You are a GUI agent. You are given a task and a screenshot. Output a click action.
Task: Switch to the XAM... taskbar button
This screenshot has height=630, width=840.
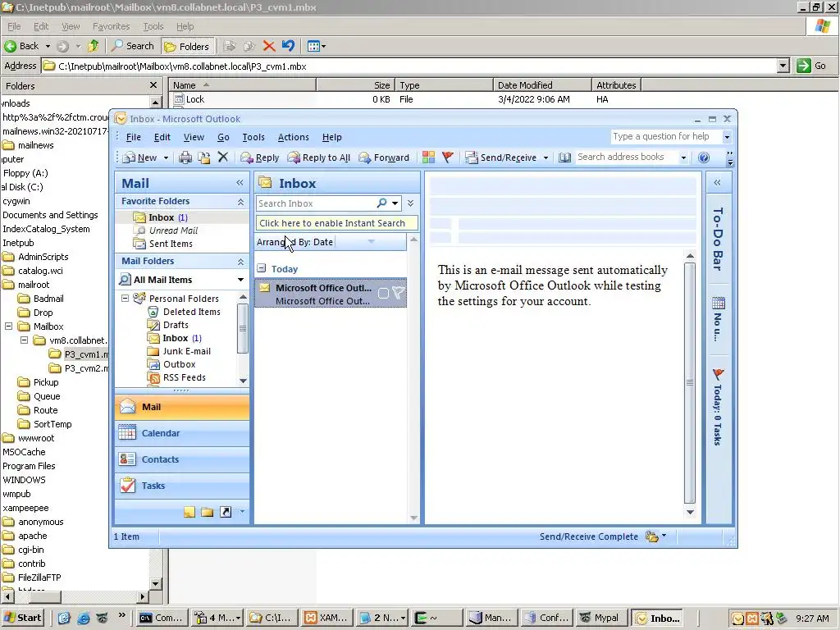[326, 618]
